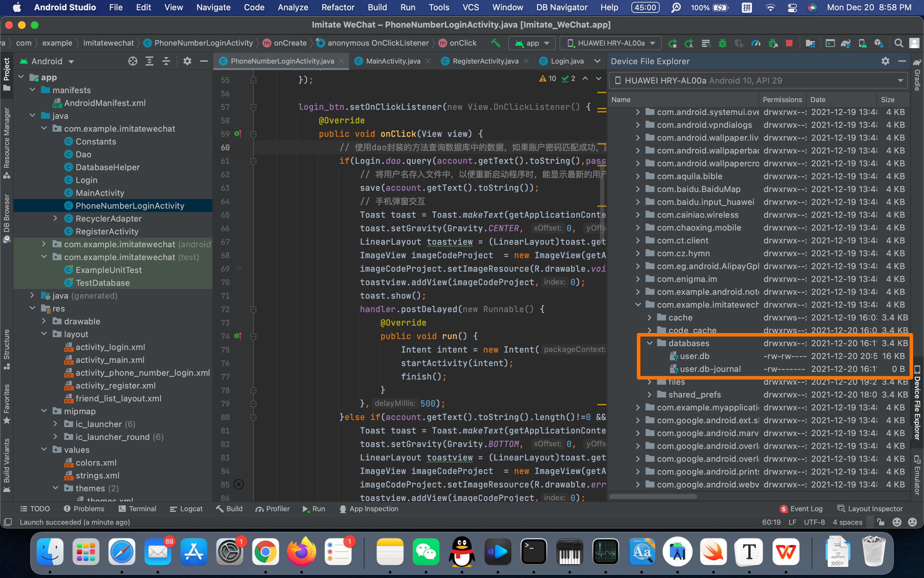
Task: Click the Run with Coverage shield icon
Action: coord(739,43)
